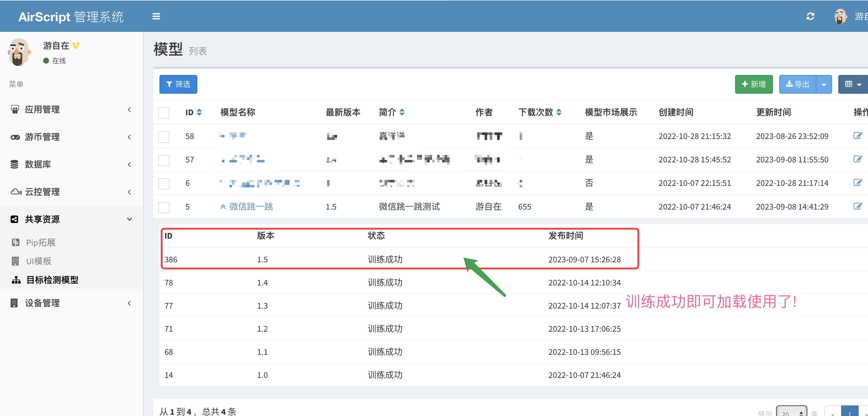Open Pip拓展 sidebar menu item
This screenshot has width=868, height=416.
40,242
